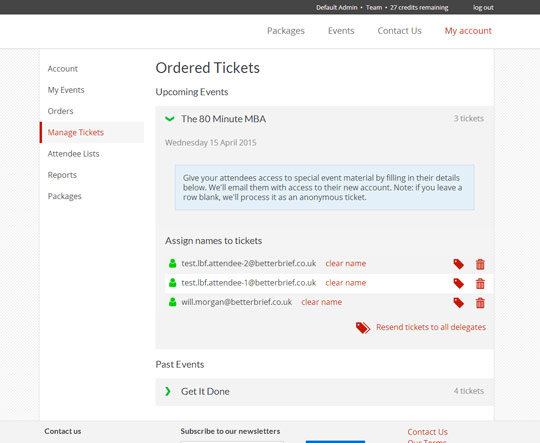
Task: Click person icon beside test.lbf.attendee-1 email
Action: (x=173, y=283)
